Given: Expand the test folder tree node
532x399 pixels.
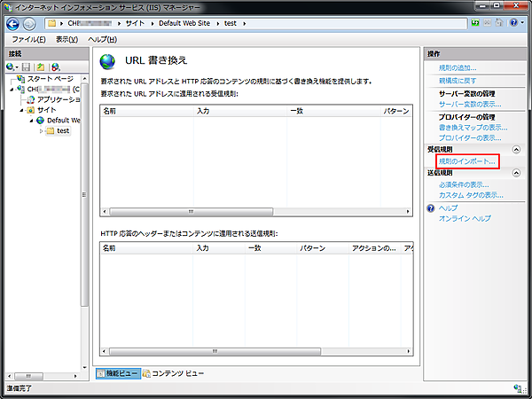Looking at the screenshot, I should click(41, 131).
